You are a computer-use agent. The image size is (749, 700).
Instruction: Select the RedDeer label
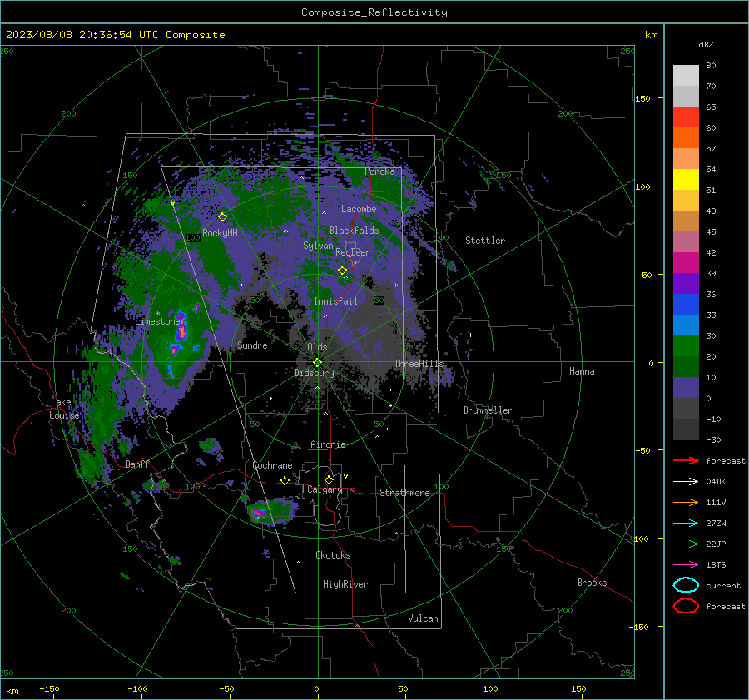[353, 252]
